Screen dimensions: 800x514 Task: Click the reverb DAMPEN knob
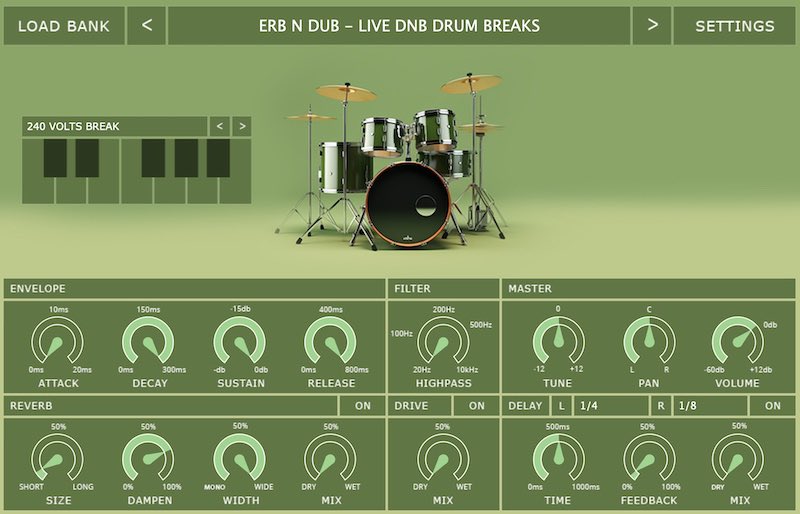pyautogui.click(x=148, y=458)
